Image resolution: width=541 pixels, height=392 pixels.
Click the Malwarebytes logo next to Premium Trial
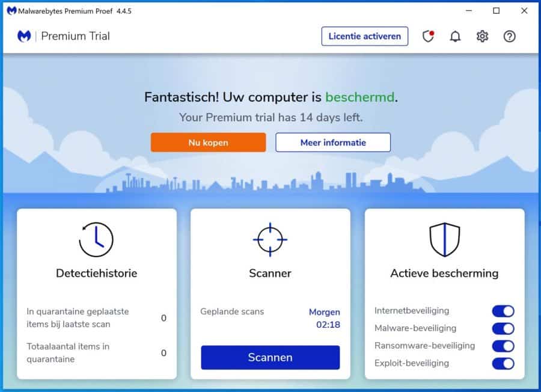[x=24, y=36]
